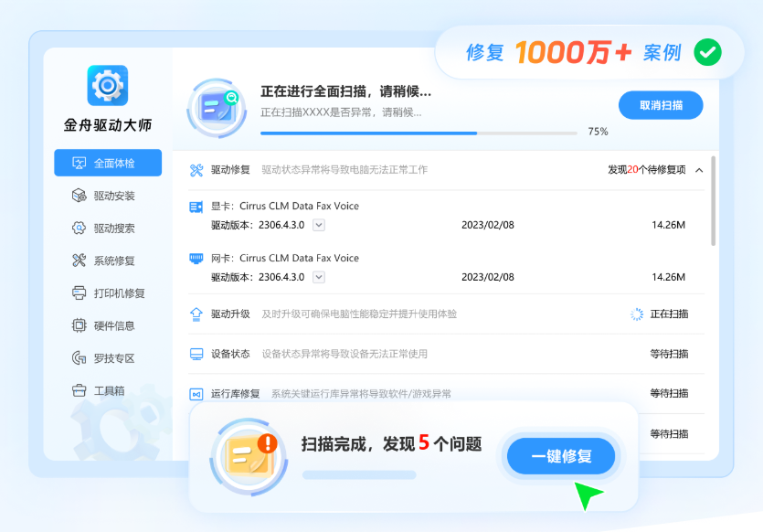Click the 全面体检 monitor icon
The image size is (763, 532).
pyautogui.click(x=79, y=163)
